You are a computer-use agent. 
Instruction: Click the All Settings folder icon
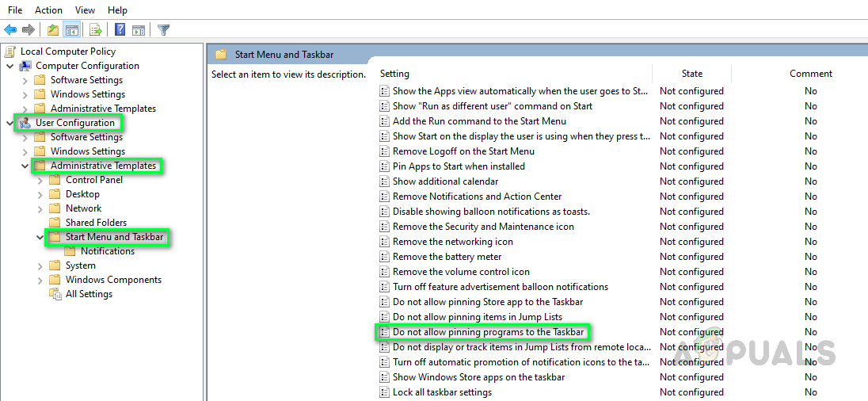pos(55,294)
